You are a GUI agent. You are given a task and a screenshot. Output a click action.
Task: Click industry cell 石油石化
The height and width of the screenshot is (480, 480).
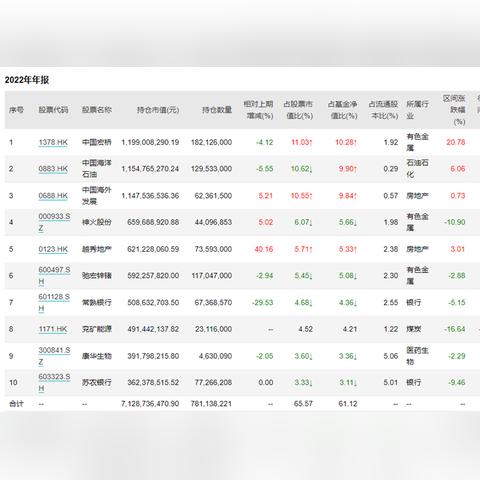pyautogui.click(x=417, y=169)
